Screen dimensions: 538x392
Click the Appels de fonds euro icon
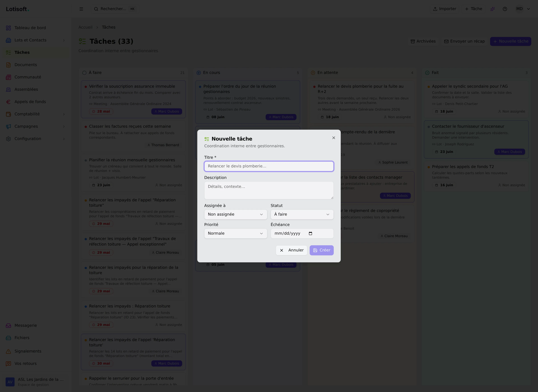[x=9, y=102]
